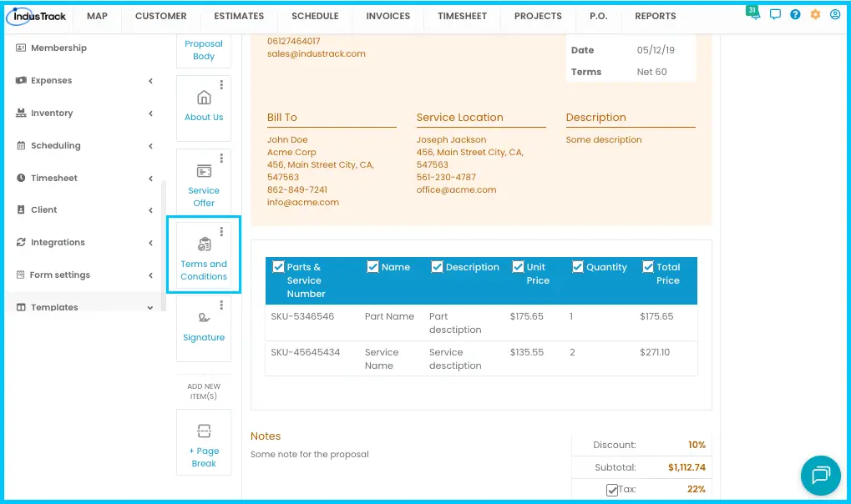
Task: Toggle the Quantity column checkbox
Action: coord(578,267)
